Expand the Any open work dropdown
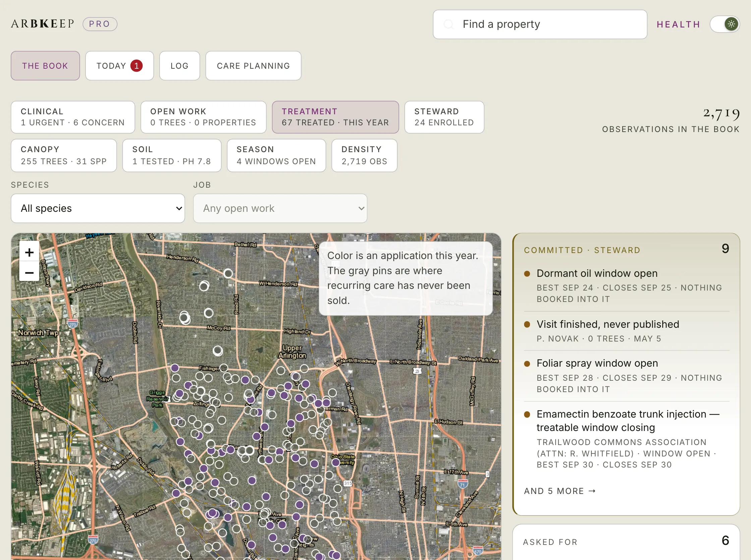751x560 pixels. click(x=280, y=208)
